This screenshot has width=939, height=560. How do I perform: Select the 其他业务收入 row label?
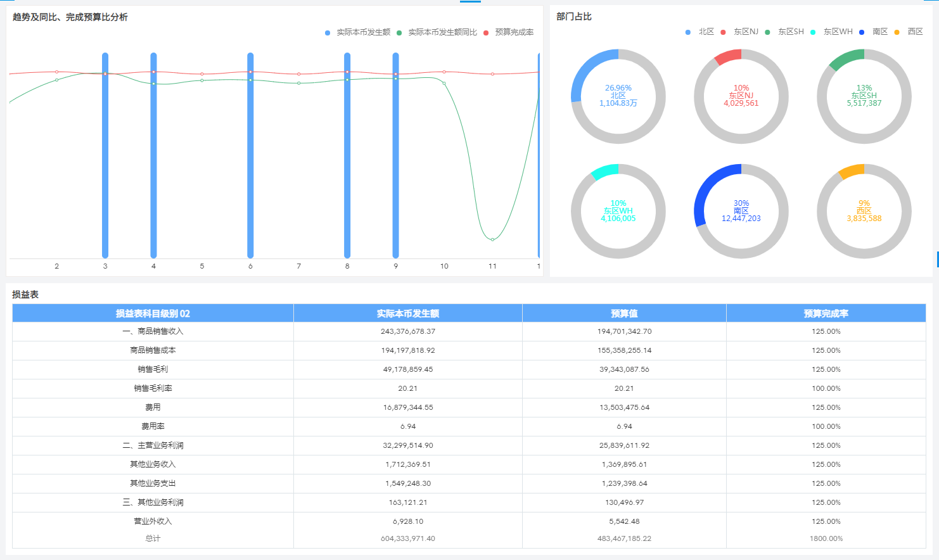(x=153, y=464)
